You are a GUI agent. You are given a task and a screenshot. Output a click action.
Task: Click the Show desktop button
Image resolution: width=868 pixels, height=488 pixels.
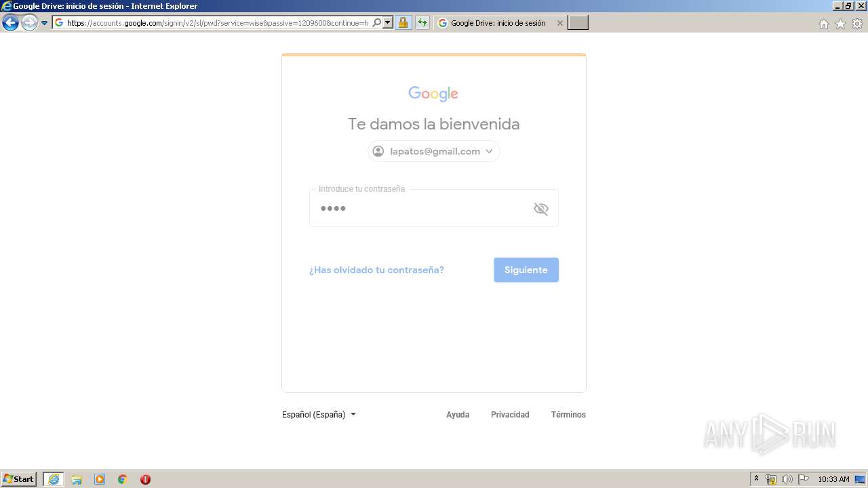coord(860,479)
